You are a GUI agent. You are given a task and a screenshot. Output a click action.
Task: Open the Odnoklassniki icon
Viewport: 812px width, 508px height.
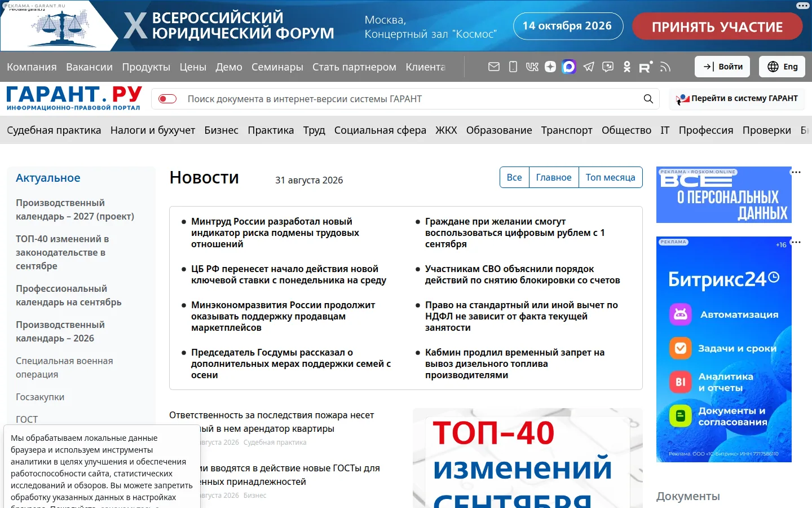pyautogui.click(x=627, y=67)
